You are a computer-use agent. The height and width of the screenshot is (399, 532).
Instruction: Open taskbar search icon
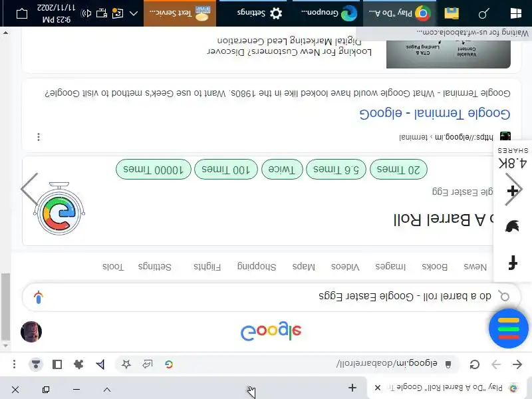(484, 13)
